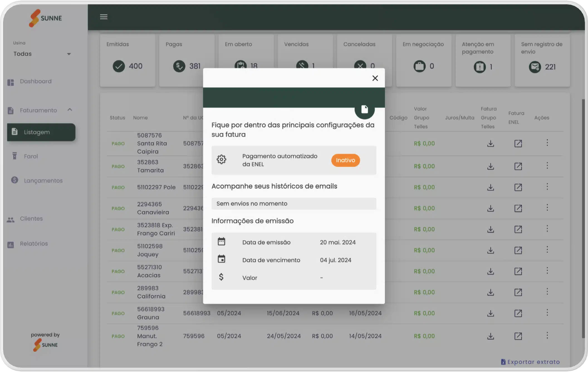Download Grupo Telles invoice for Santa Rita Caipira
This screenshot has width=588, height=372.
[x=491, y=144]
